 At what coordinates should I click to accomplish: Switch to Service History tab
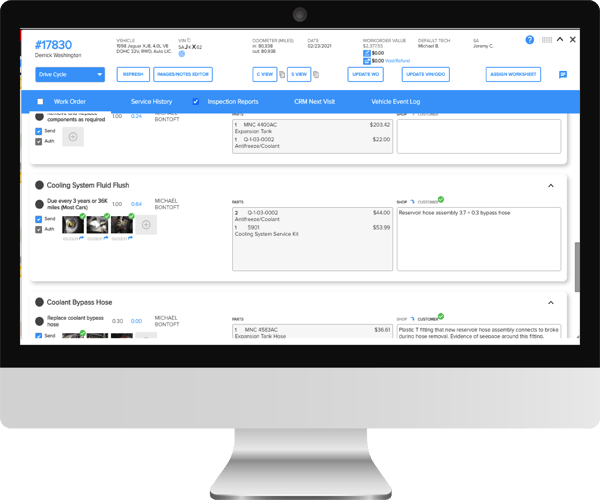pos(152,102)
